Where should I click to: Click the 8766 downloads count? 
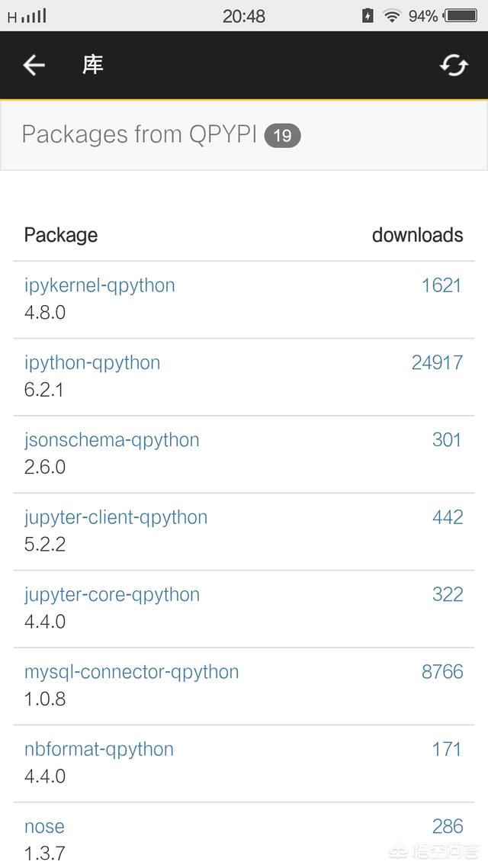[x=442, y=672]
